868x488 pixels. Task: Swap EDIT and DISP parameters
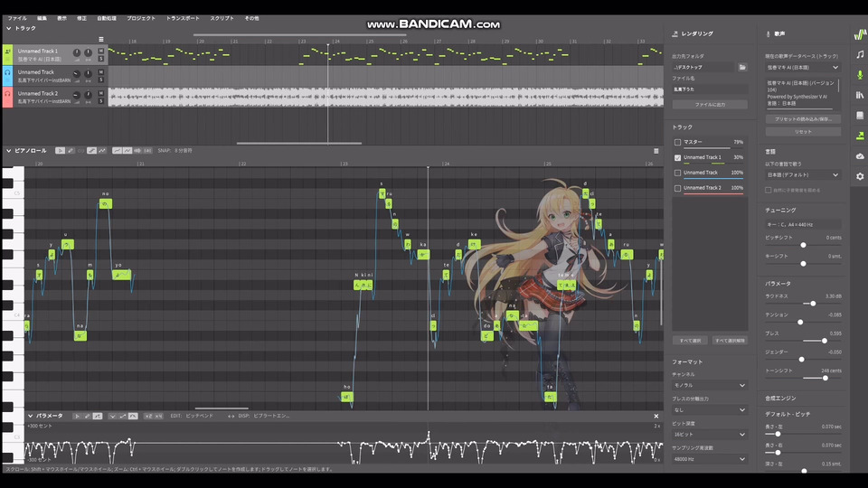[x=231, y=416]
